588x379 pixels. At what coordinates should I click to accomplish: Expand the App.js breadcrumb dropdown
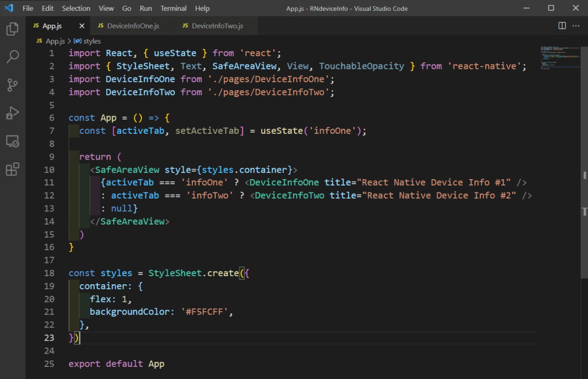point(55,41)
